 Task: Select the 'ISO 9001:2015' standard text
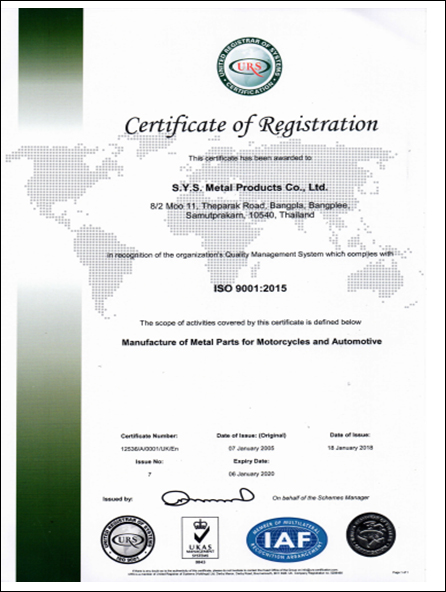tap(250, 288)
